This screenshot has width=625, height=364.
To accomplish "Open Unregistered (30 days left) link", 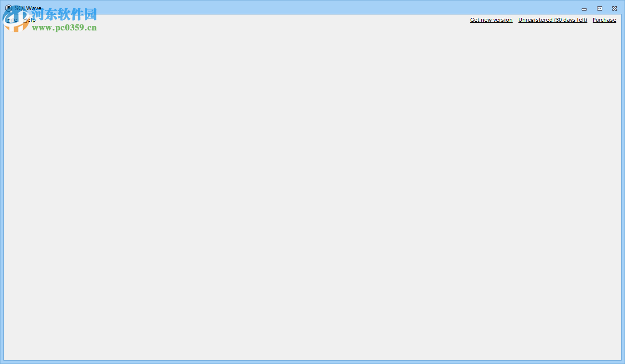I will 553,20.
